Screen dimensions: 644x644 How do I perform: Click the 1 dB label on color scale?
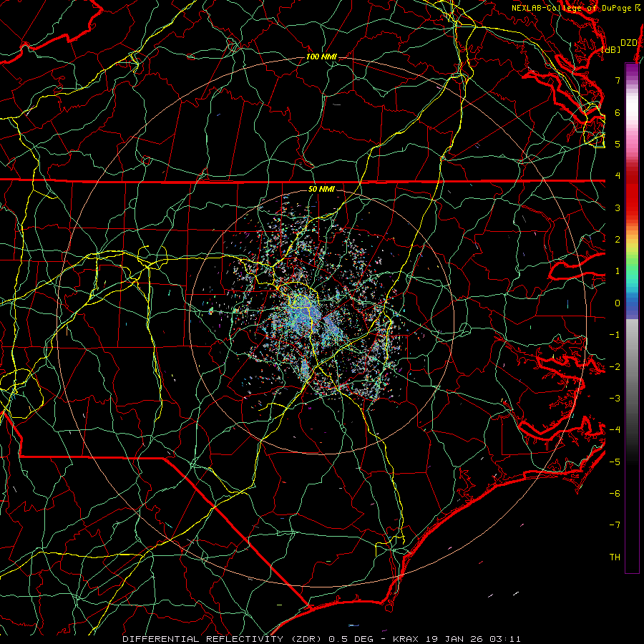pos(618,271)
